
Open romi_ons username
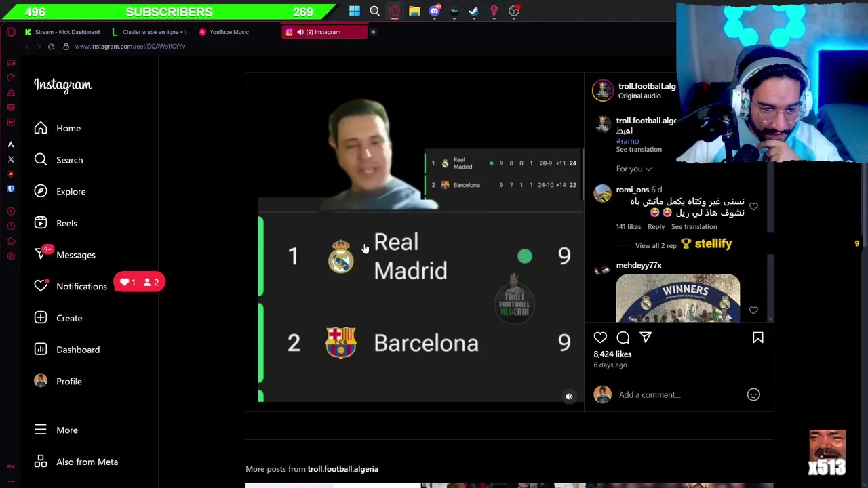(x=632, y=190)
